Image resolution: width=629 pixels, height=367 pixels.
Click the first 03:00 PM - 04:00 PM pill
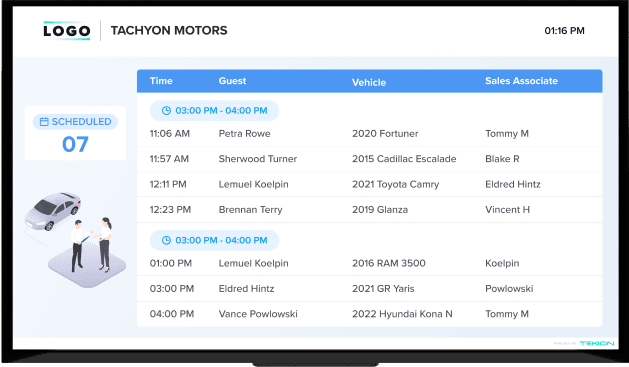click(214, 111)
